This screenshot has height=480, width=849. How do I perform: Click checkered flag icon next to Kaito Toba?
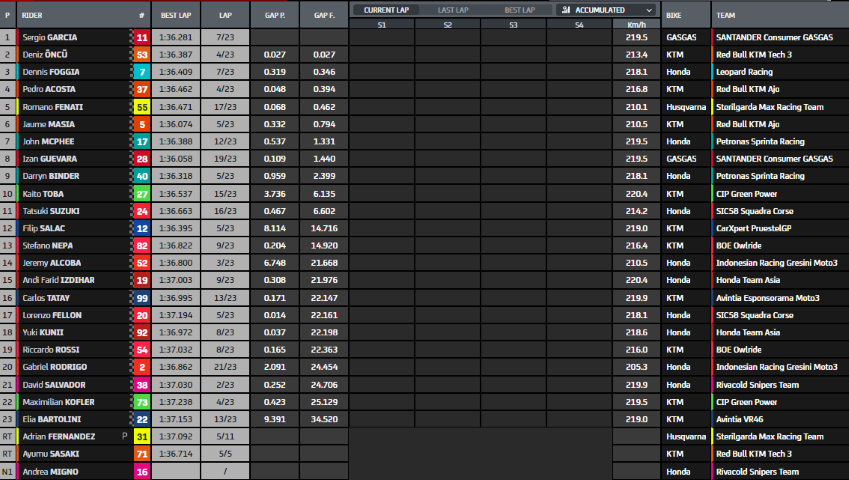[130, 193]
